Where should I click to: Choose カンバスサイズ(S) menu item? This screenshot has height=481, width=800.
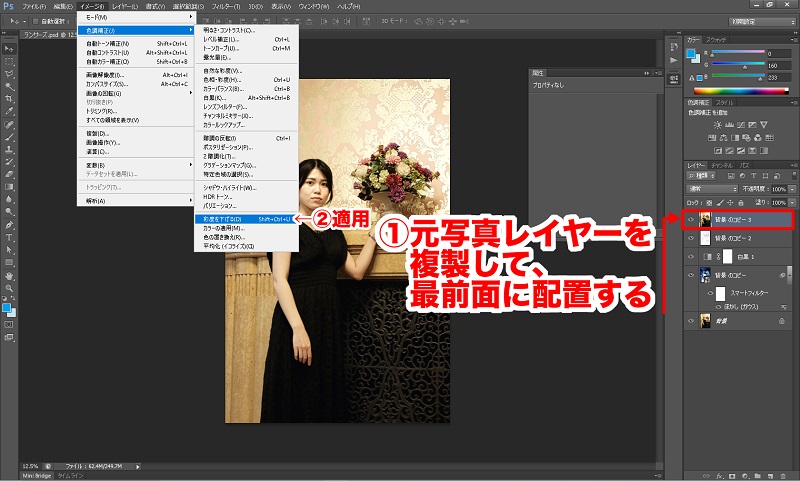tap(136, 84)
